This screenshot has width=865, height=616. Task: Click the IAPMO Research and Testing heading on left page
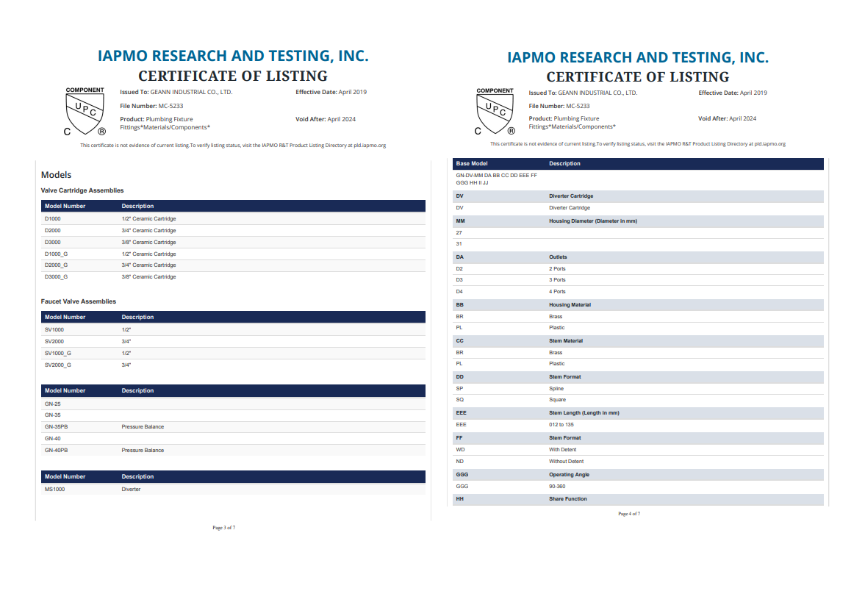(233, 56)
